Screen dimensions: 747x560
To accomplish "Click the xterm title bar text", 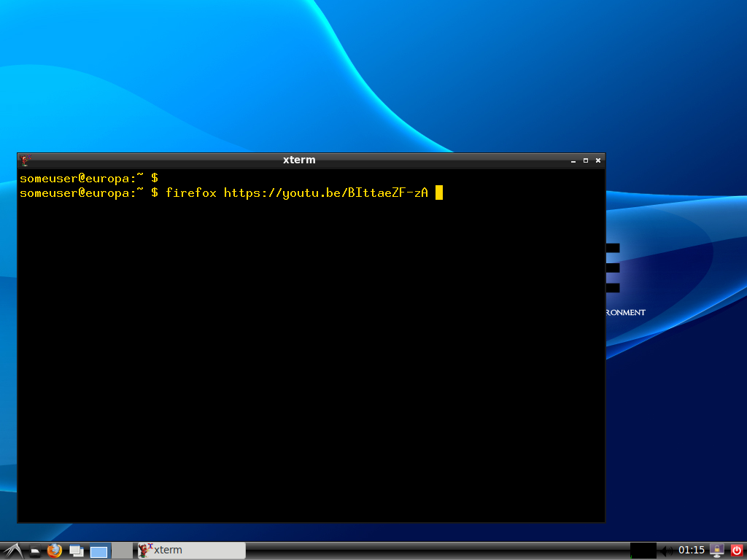I will [x=299, y=160].
